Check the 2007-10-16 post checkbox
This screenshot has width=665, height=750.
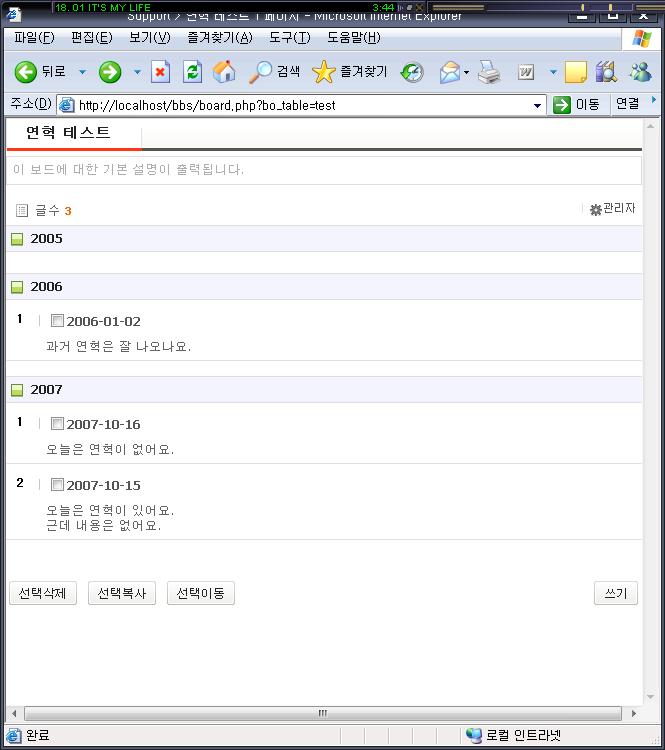pyautogui.click(x=57, y=424)
